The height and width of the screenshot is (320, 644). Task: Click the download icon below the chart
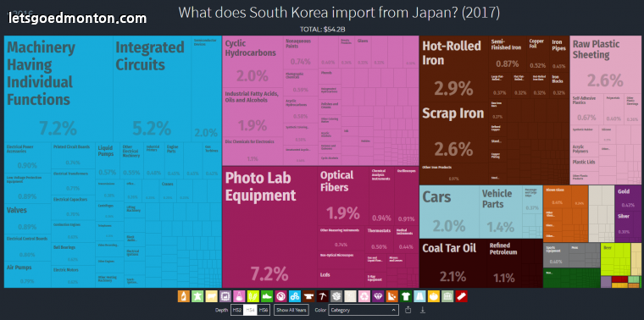(x=423, y=310)
